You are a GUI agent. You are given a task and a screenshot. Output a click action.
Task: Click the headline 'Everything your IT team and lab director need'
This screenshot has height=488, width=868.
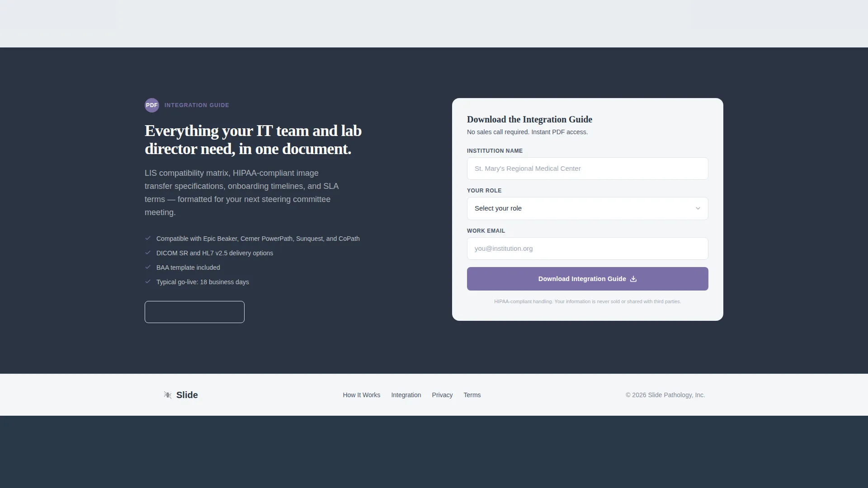click(253, 140)
